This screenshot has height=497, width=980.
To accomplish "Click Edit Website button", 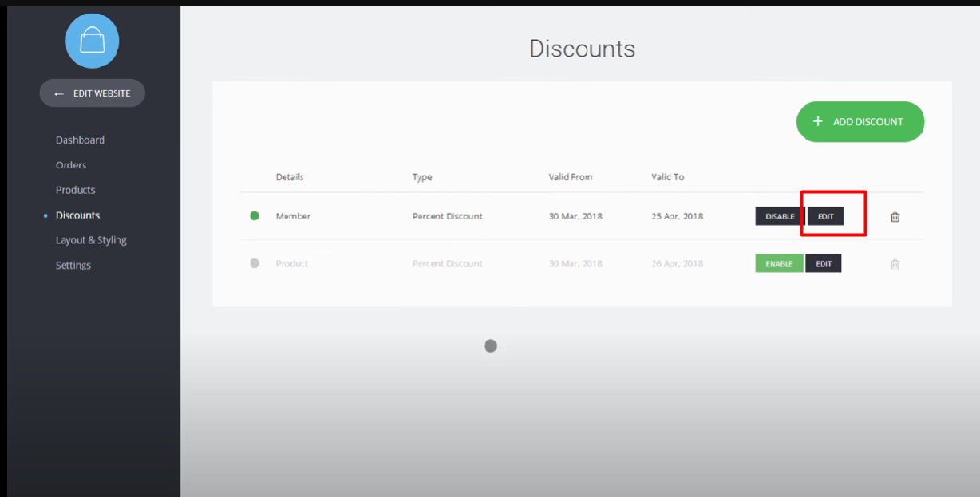I will (x=93, y=93).
